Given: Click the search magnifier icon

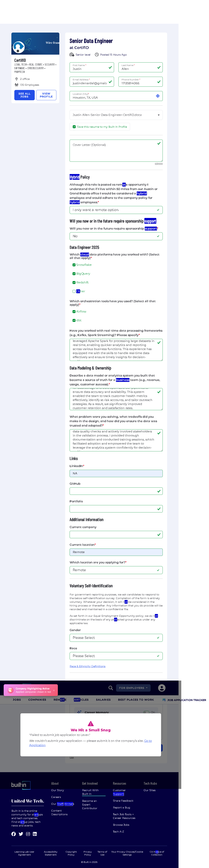Looking at the screenshot, I should [111, 688].
